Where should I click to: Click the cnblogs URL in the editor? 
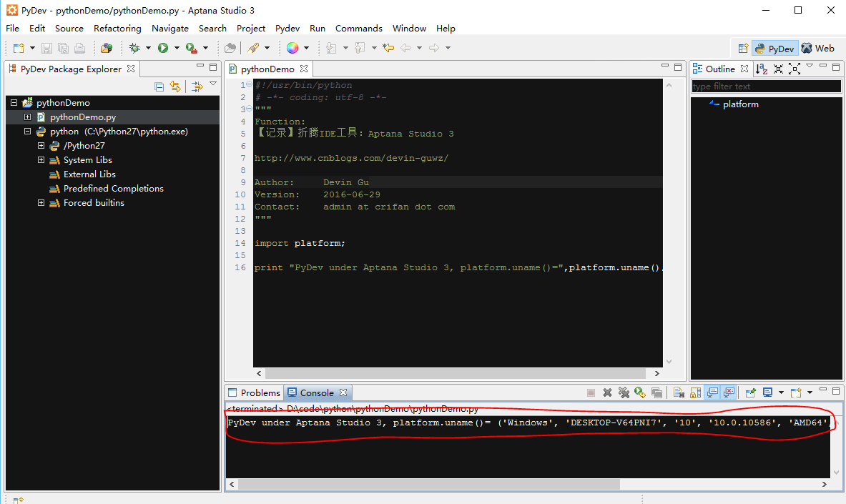[x=351, y=158]
